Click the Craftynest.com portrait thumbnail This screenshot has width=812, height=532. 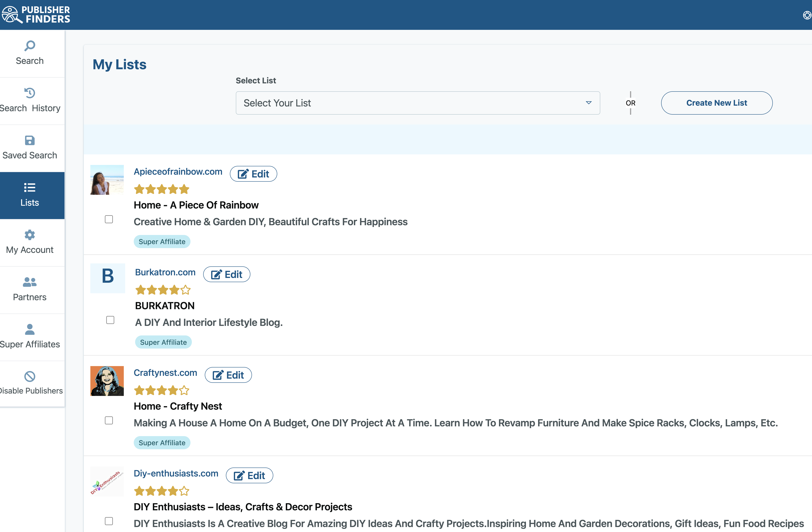pos(107,381)
